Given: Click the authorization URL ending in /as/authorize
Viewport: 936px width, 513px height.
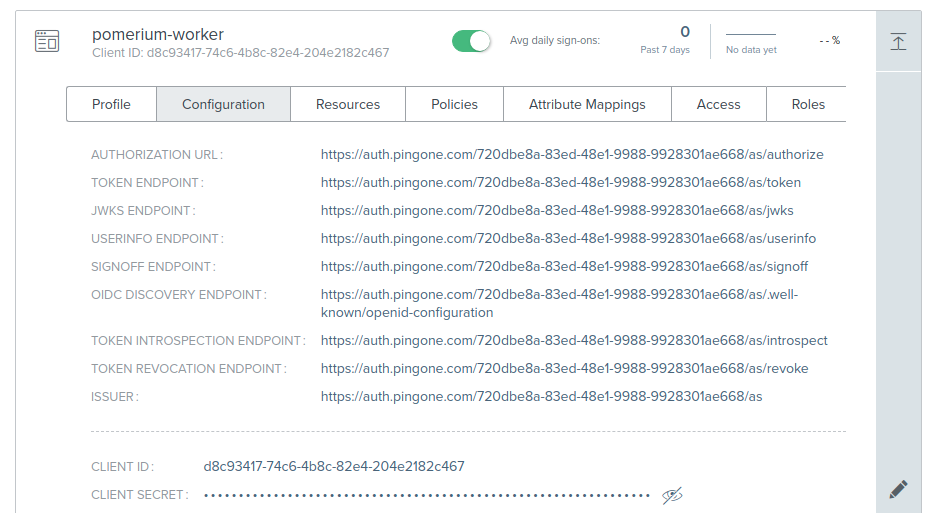Looking at the screenshot, I should (572, 155).
